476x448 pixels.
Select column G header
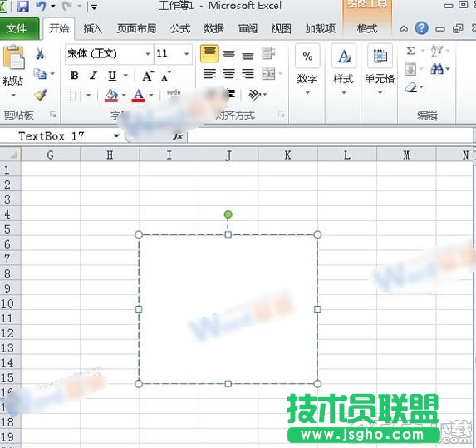51,155
